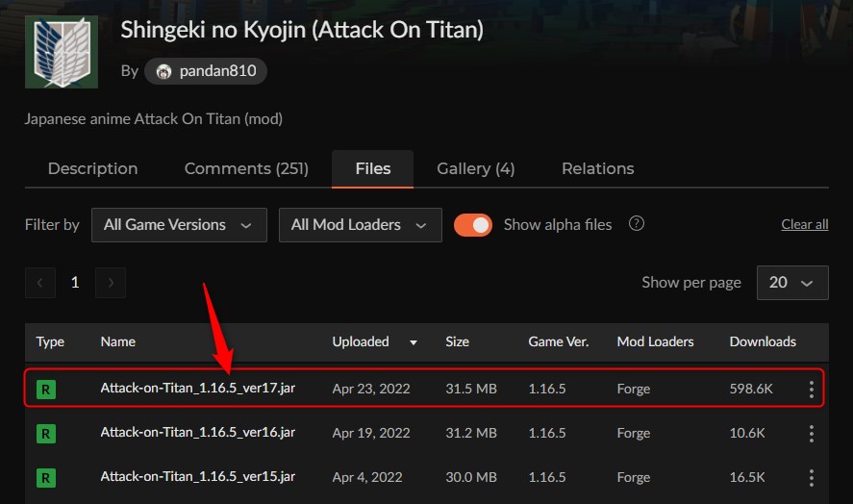
Task: Click the Uploaded sort arrow indicator
Action: (414, 342)
